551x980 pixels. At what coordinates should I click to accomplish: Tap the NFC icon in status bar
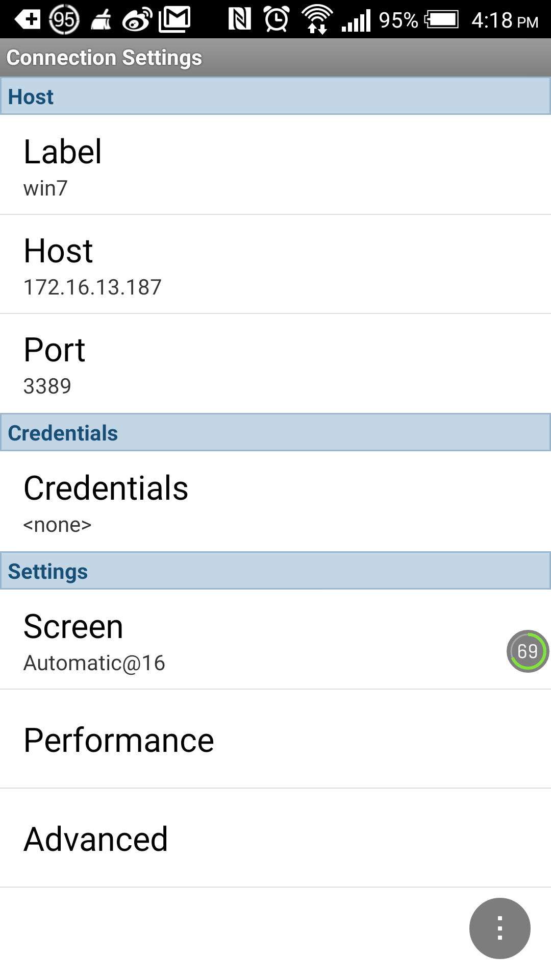239,19
